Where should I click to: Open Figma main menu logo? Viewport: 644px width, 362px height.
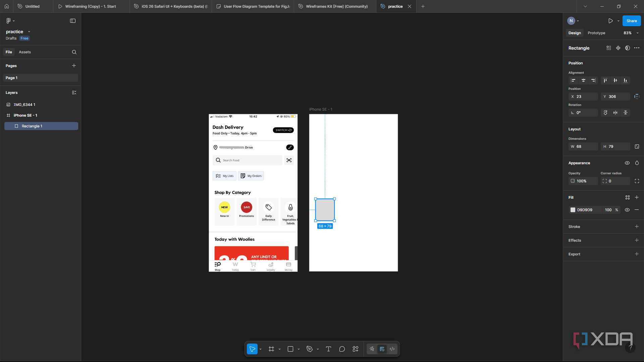pyautogui.click(x=9, y=21)
